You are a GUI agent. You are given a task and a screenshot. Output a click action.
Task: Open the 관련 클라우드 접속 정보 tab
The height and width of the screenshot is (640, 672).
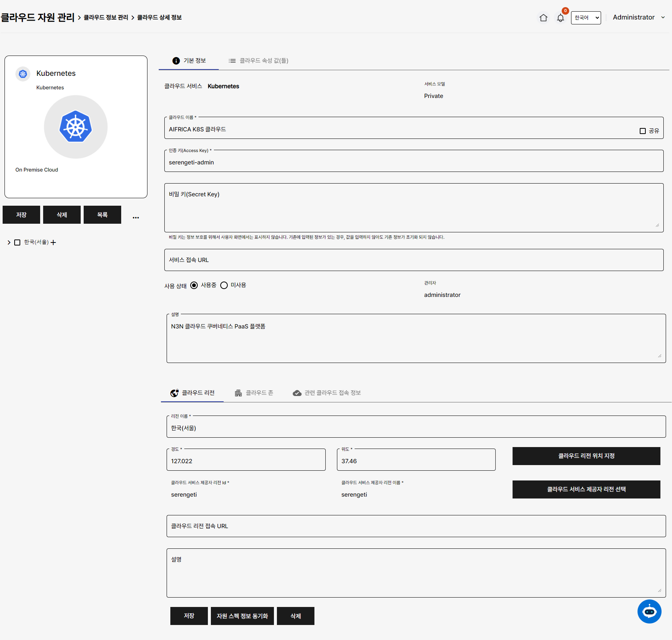(x=327, y=393)
